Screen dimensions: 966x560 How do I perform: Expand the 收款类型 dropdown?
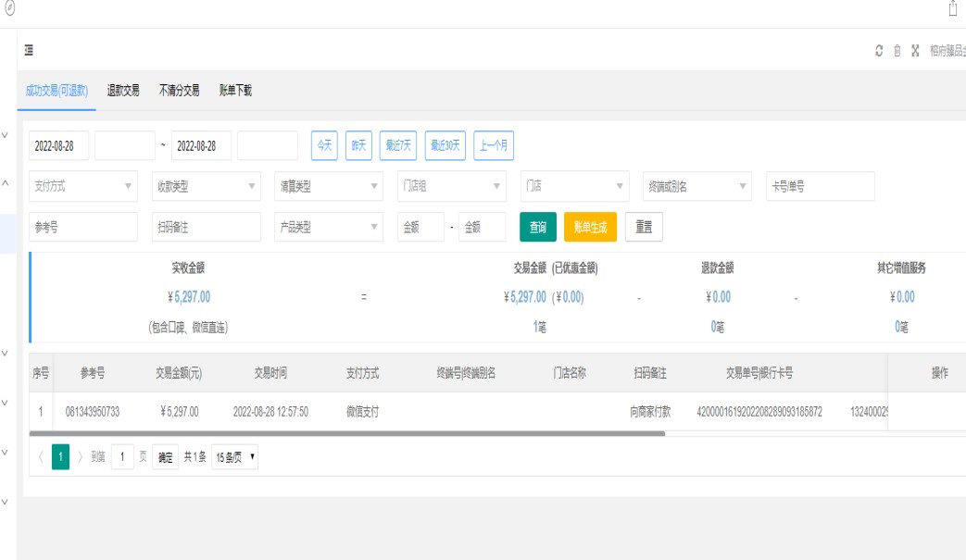point(206,186)
